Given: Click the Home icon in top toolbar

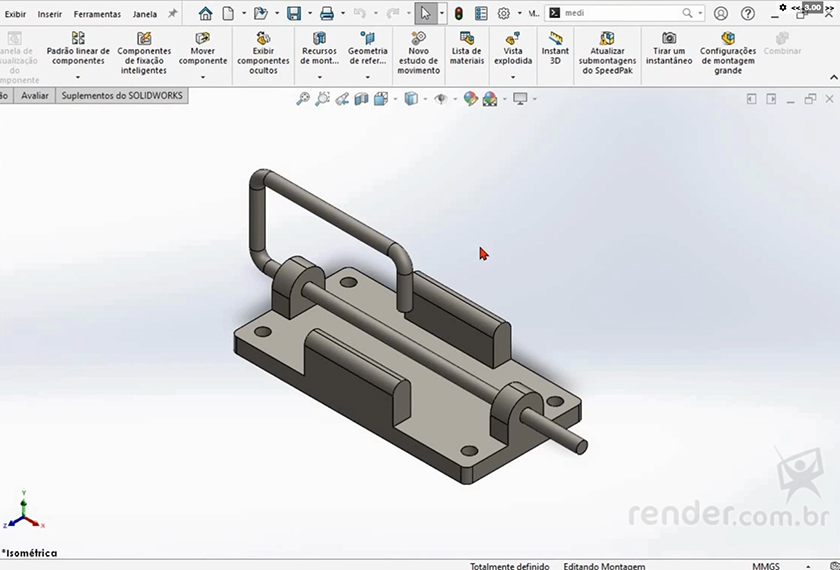Looking at the screenshot, I should 205,14.
